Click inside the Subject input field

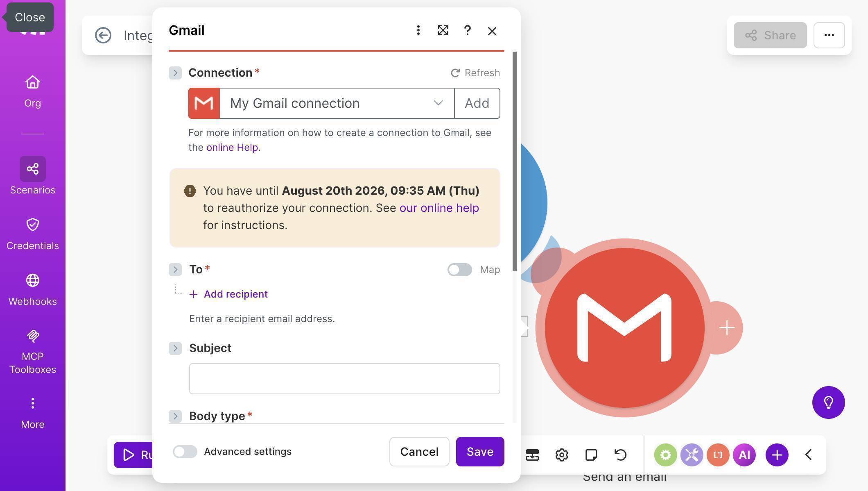click(x=344, y=378)
